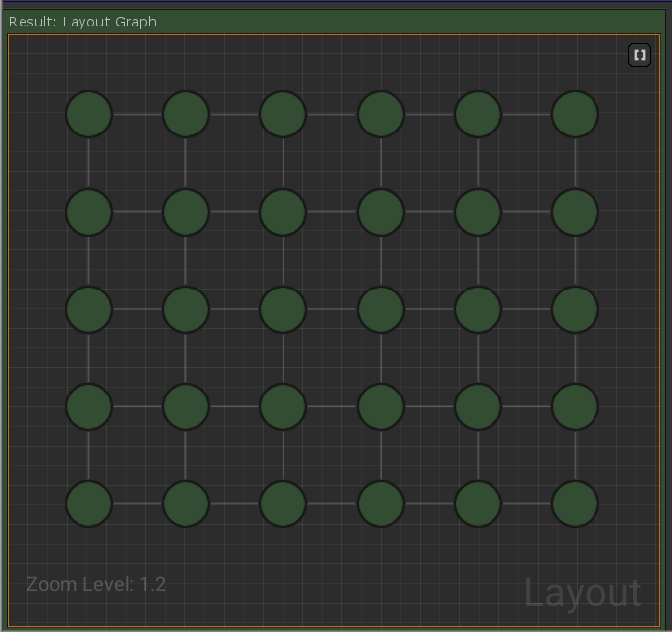Click the third node in top row
This screenshot has width=672, height=632.
coord(283,114)
